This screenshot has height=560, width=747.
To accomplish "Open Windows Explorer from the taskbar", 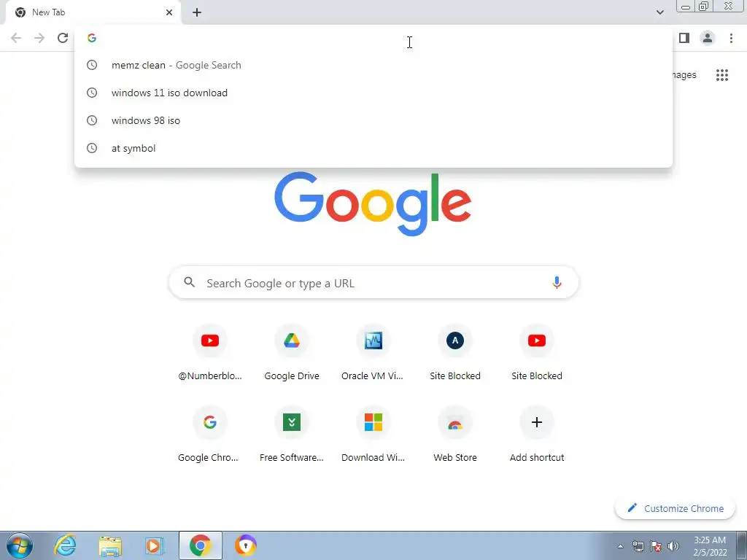I will (110, 545).
